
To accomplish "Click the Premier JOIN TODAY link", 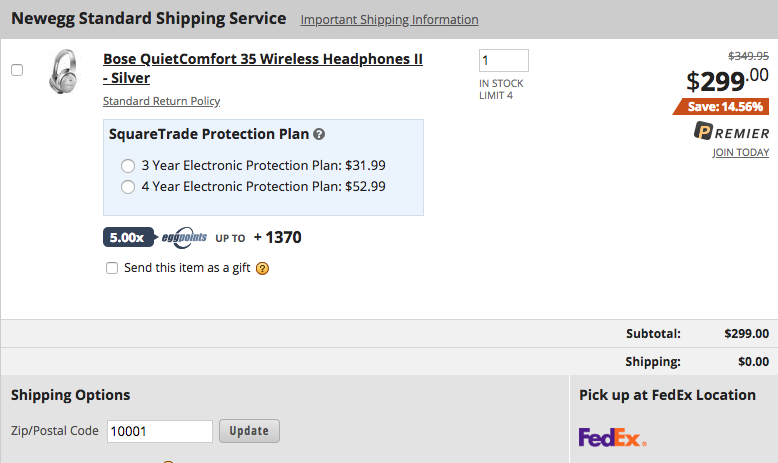I will coord(741,153).
